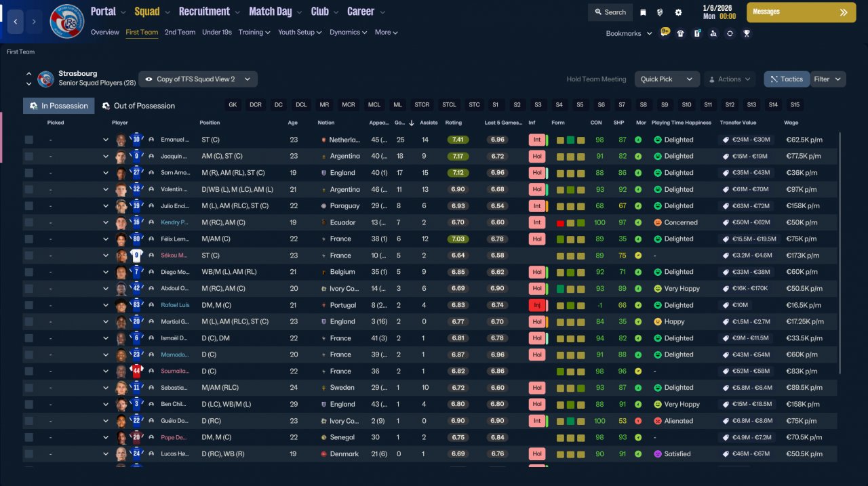Open the world globe icon
This screenshot has width=868, height=486.
(660, 12)
